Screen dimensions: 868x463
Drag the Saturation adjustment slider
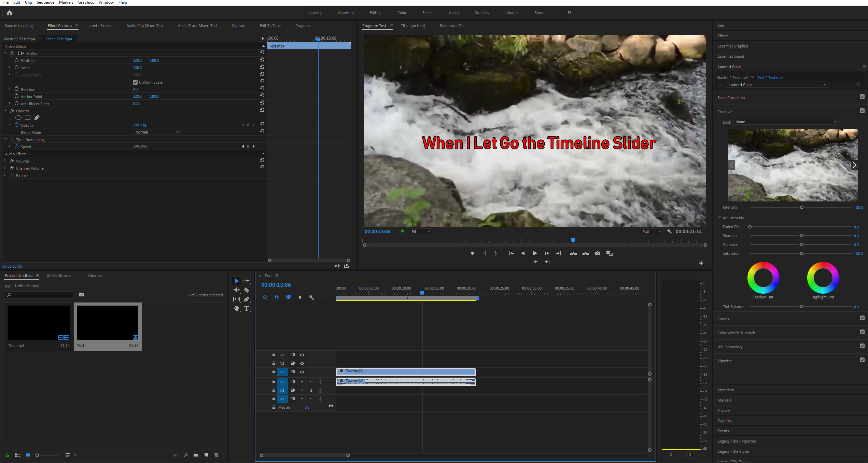[801, 254]
